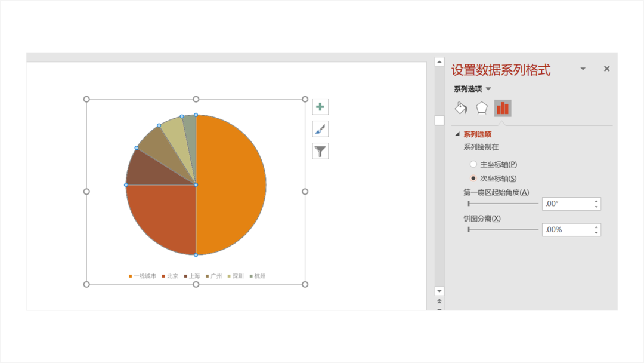This screenshot has width=644, height=363.
Task: Increase first slice angle with up arrow
Action: (x=596, y=201)
